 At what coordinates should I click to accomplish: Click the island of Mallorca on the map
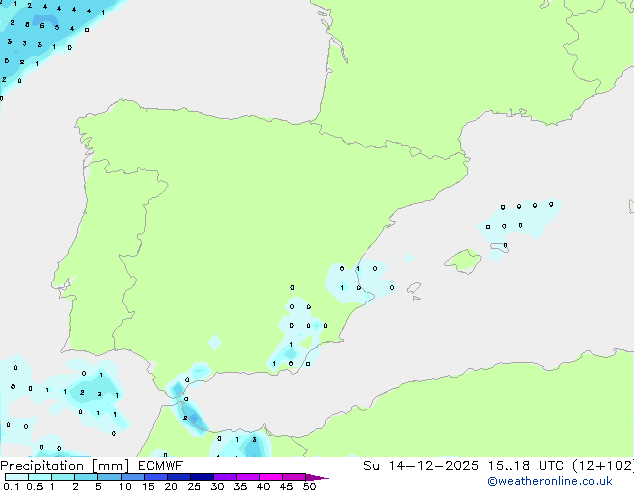pos(464,261)
